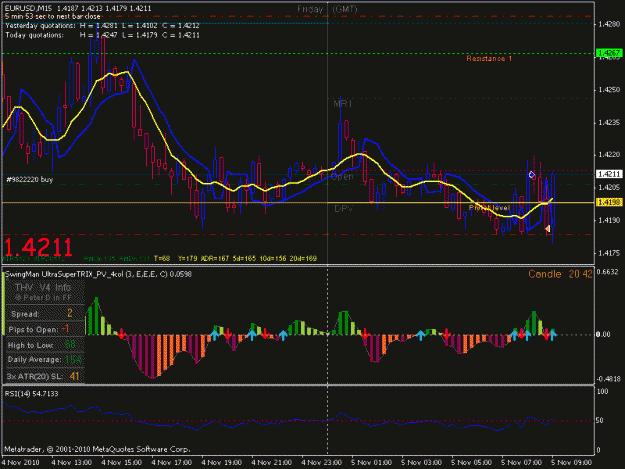Click the yellow 1.4198 pivot price tag
The image size is (625, 469).
click(x=608, y=202)
